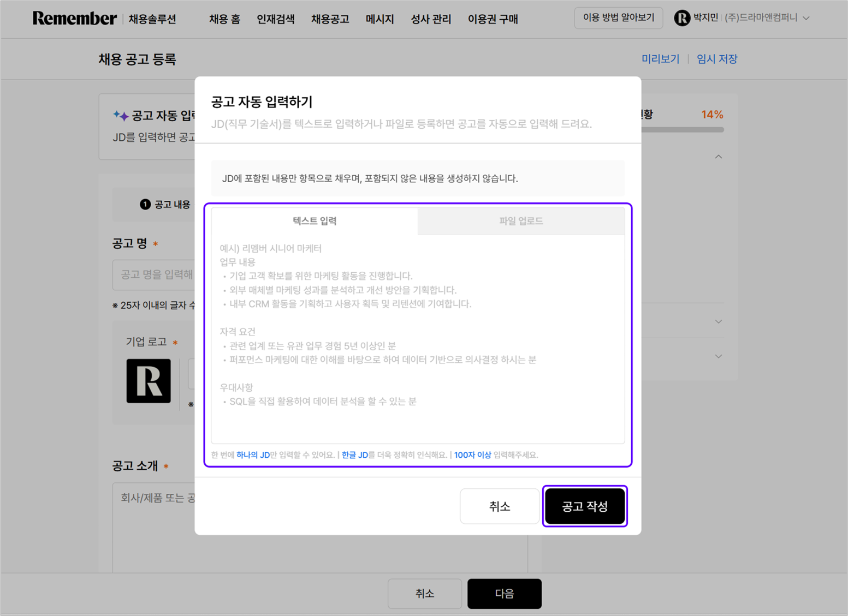Click the Remember logo in header
The width and height of the screenshot is (848, 616).
(x=74, y=19)
